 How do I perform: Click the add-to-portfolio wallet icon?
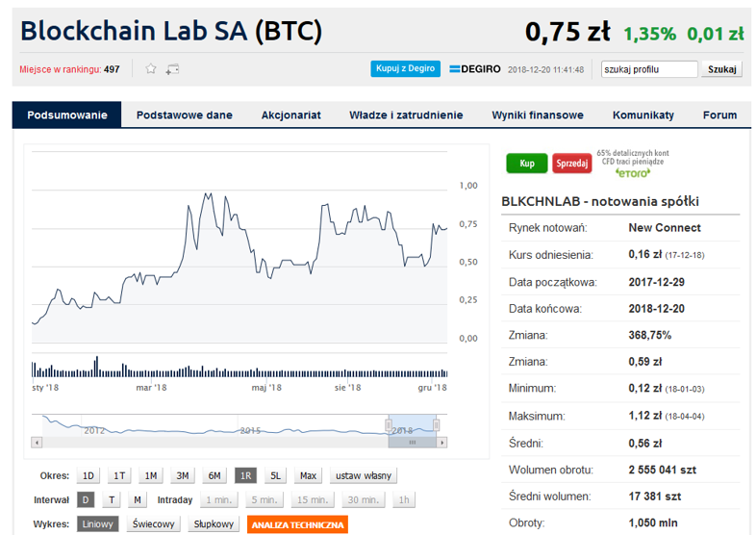pyautogui.click(x=172, y=69)
